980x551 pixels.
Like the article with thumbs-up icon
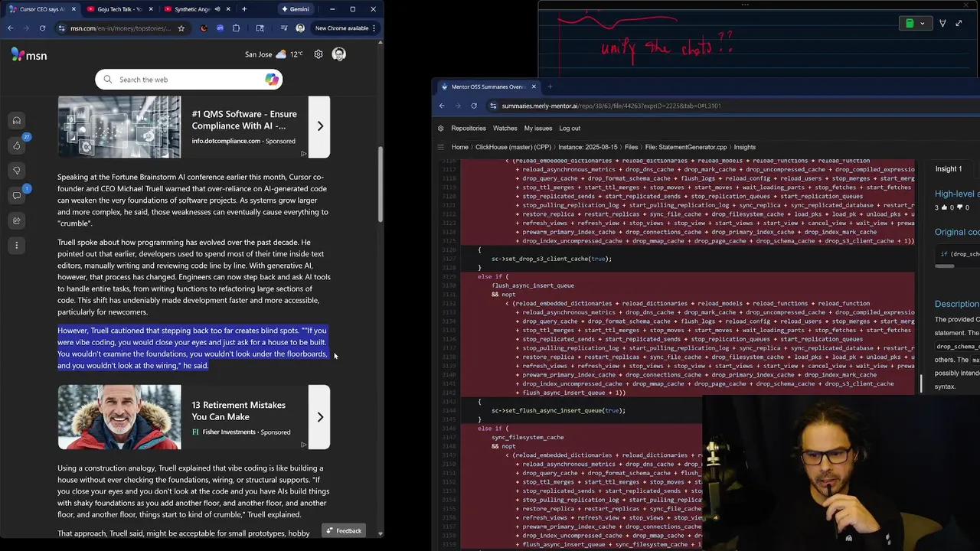(x=17, y=145)
